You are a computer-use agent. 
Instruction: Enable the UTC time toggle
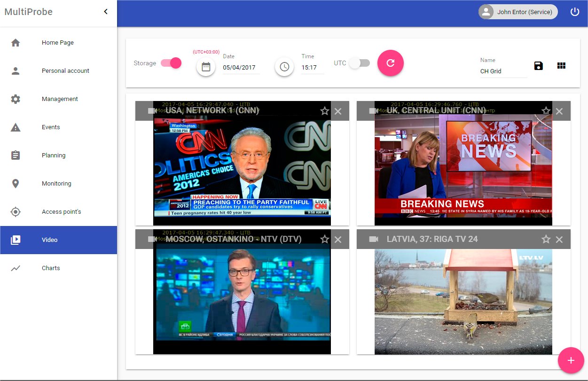pyautogui.click(x=360, y=63)
